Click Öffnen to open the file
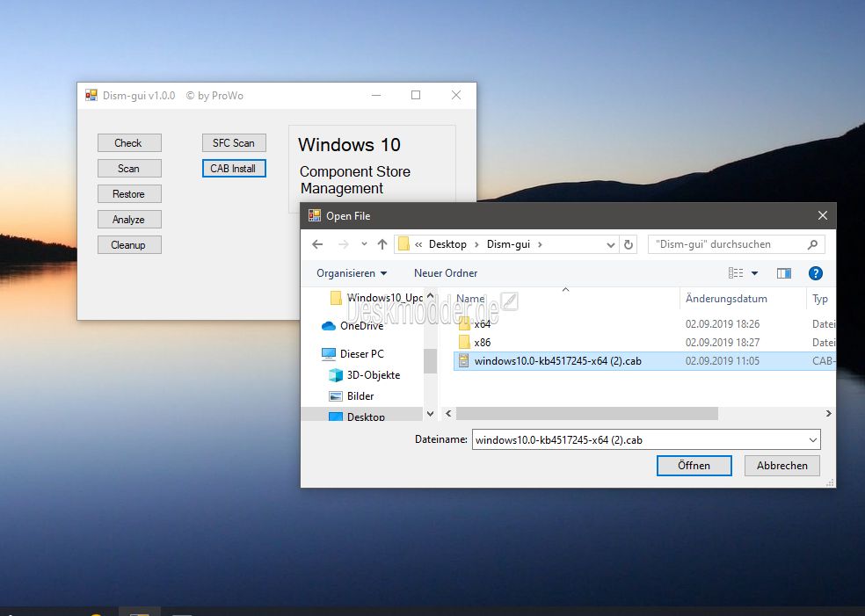The height and width of the screenshot is (616, 865). pos(694,466)
